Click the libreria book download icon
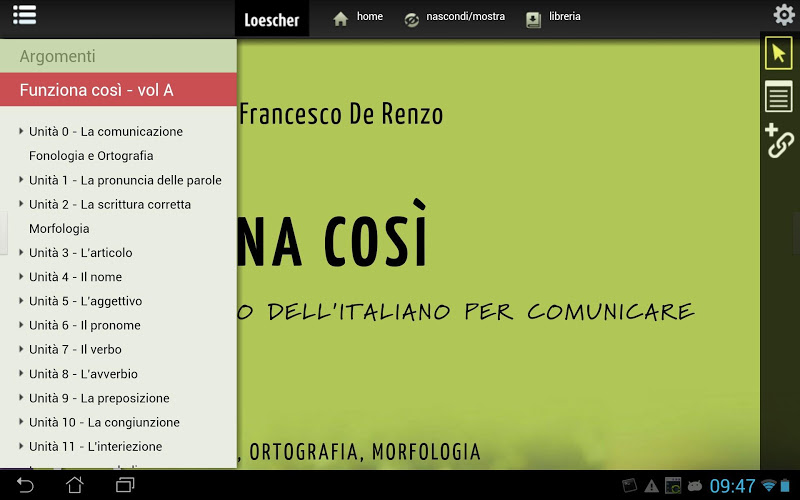This screenshot has height=500, width=800. coord(533,20)
